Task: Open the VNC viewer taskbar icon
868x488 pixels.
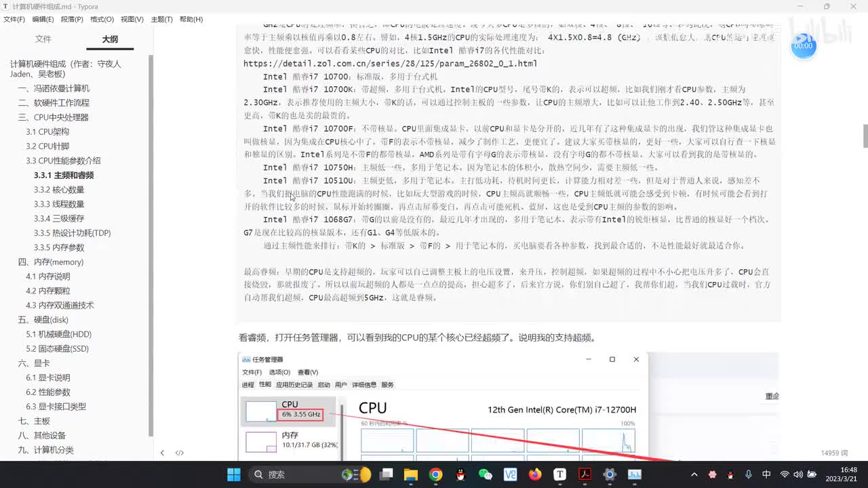Action: [510, 474]
